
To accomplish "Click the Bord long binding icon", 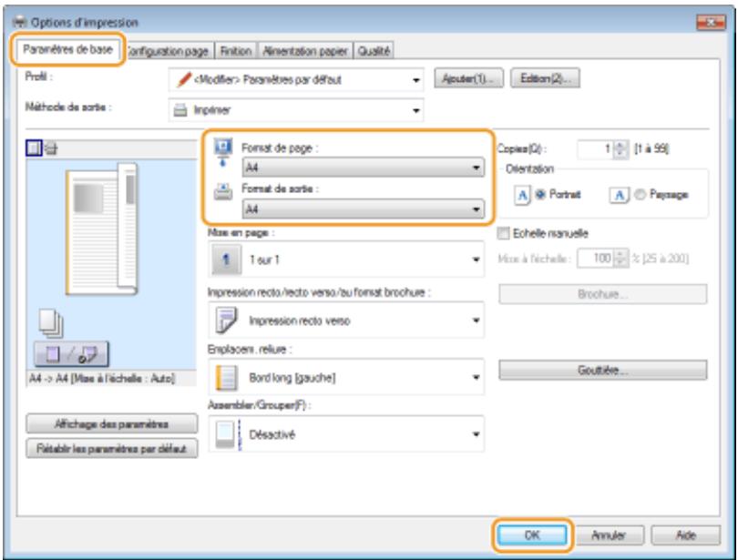I will [226, 378].
